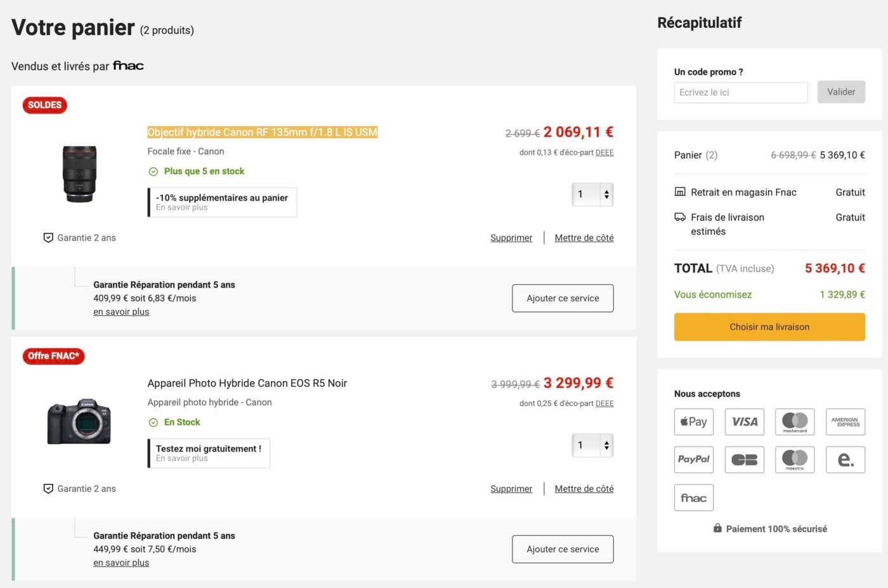Click the SOLDES badge
The width and height of the screenshot is (888, 588).
pyautogui.click(x=44, y=105)
